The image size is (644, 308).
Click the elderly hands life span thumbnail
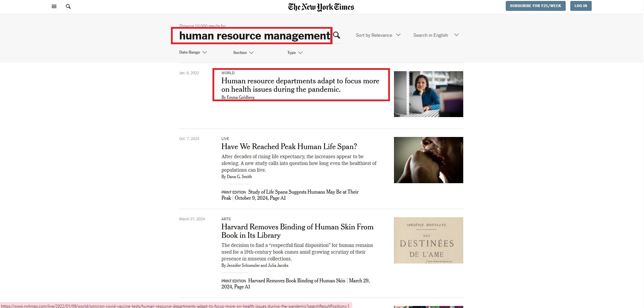pos(428,160)
